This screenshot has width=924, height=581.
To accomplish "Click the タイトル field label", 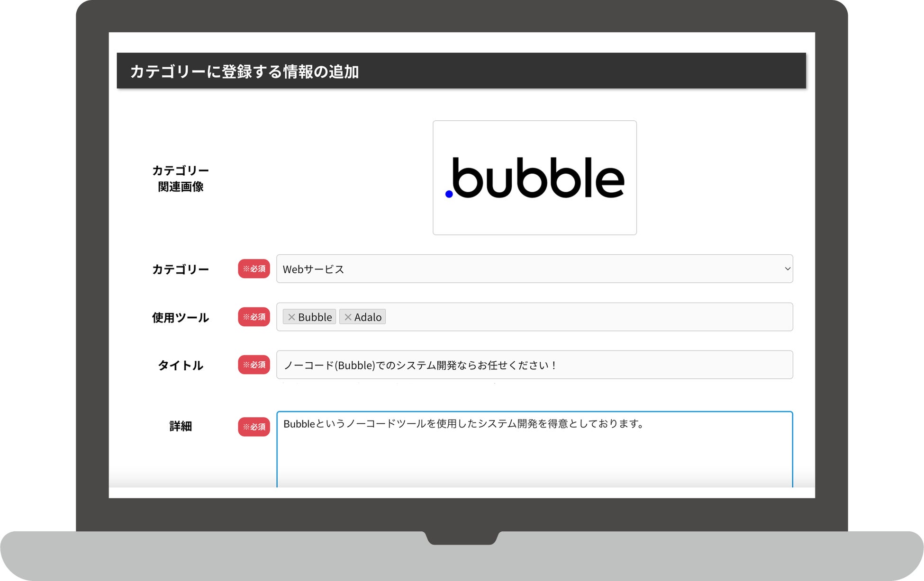I will click(181, 366).
